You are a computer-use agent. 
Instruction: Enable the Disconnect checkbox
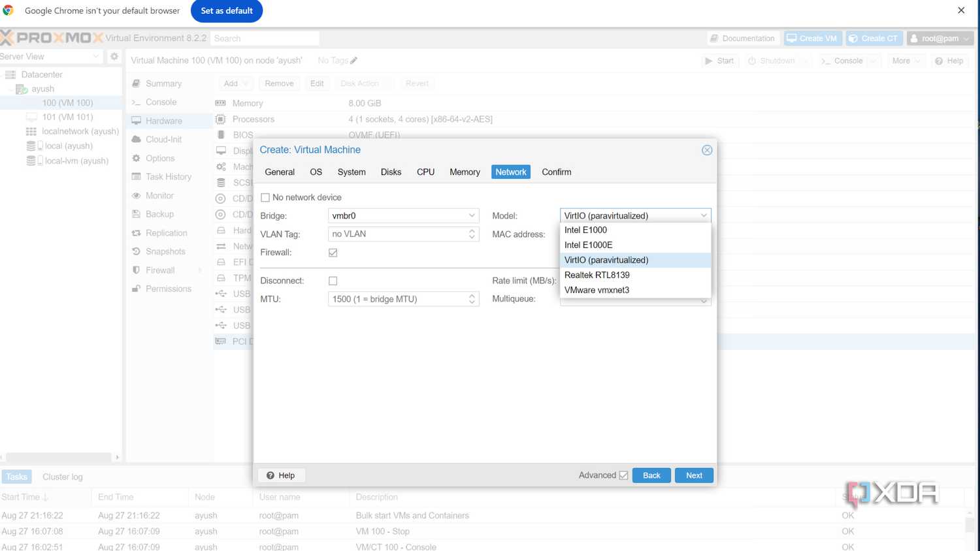(x=333, y=281)
